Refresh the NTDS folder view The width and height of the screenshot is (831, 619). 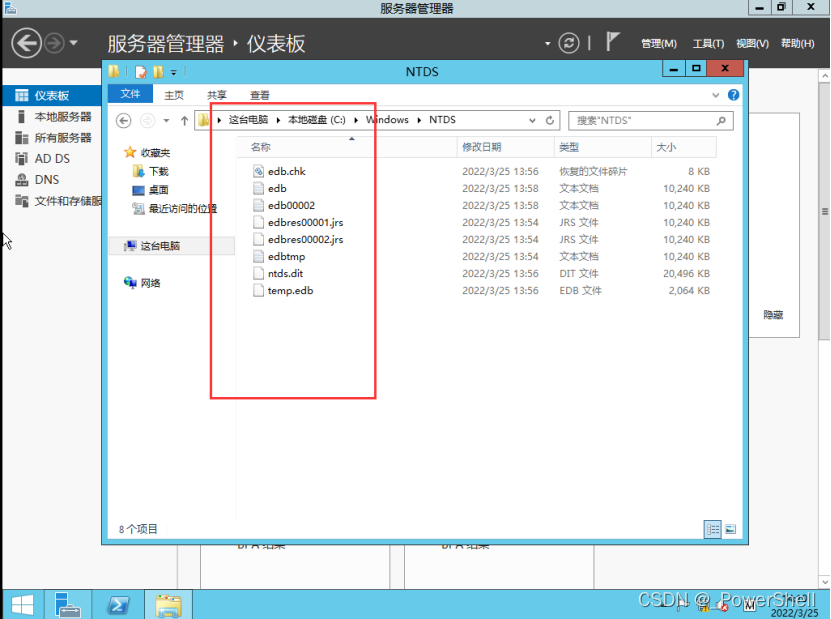click(x=550, y=120)
